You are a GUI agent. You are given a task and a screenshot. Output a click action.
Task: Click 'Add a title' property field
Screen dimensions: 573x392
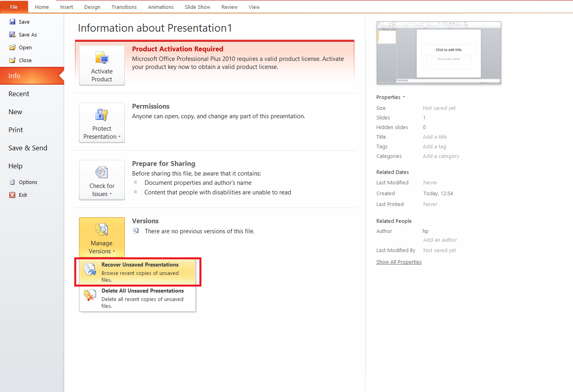point(435,137)
